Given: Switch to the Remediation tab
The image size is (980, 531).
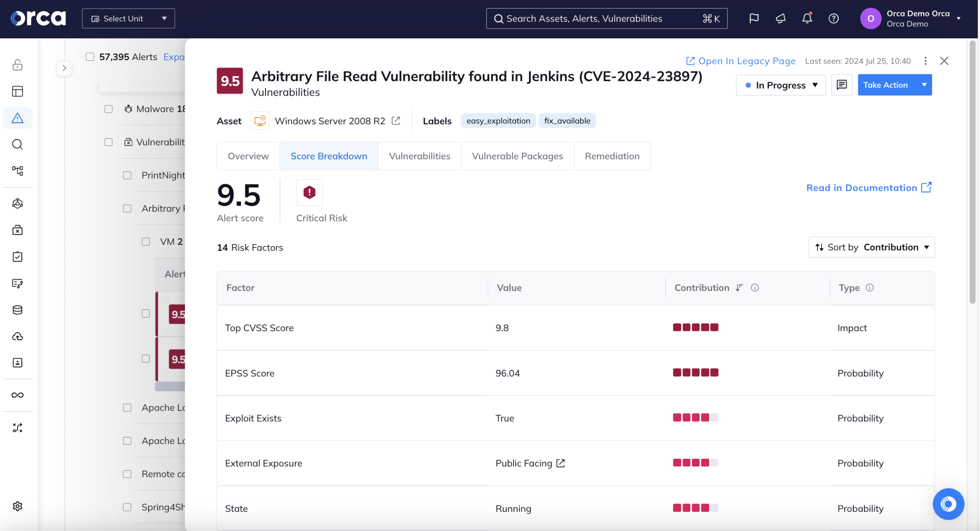Looking at the screenshot, I should (x=612, y=156).
